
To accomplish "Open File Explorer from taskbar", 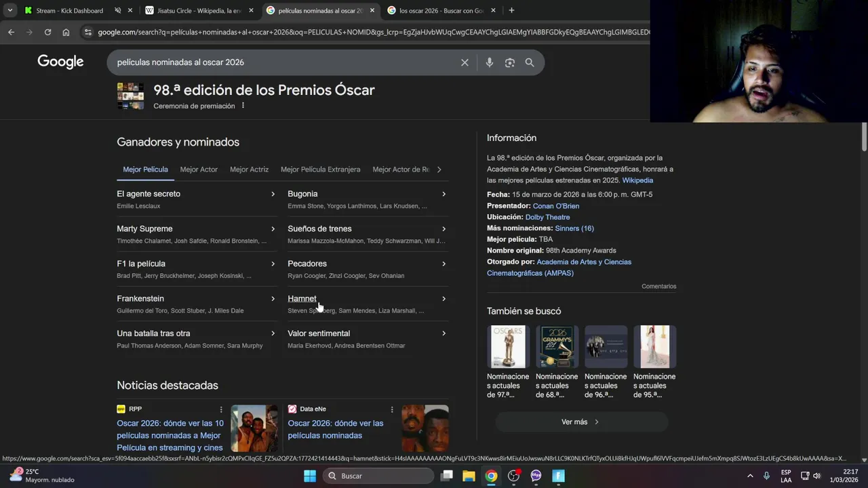I will coord(469,476).
